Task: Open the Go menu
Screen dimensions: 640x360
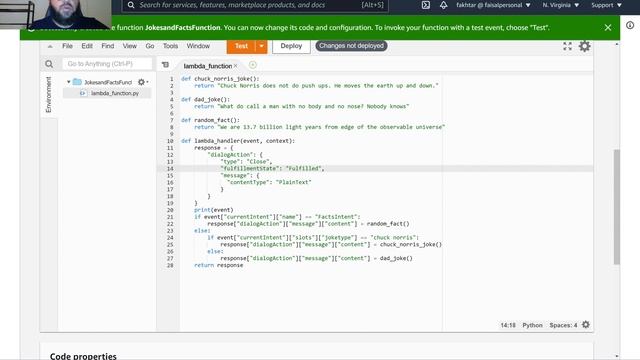Action: coord(150,46)
